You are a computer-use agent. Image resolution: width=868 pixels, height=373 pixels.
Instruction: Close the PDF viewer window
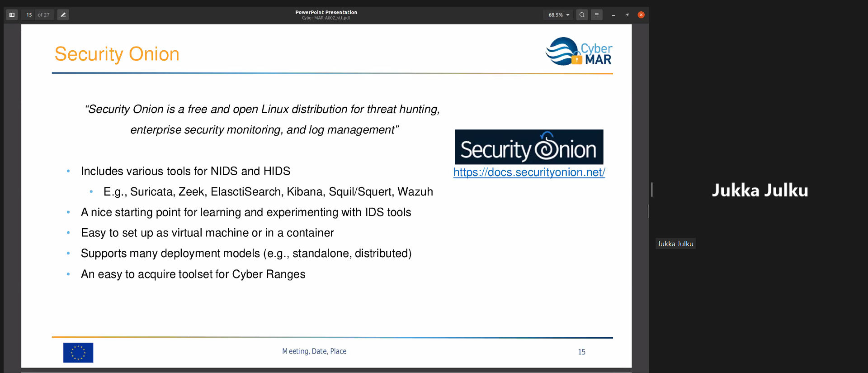point(641,15)
